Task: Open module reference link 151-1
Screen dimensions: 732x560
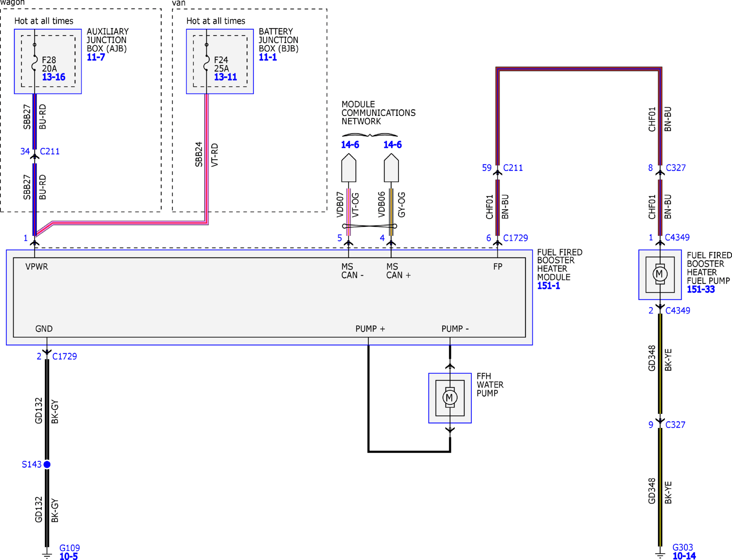Action: (x=548, y=286)
